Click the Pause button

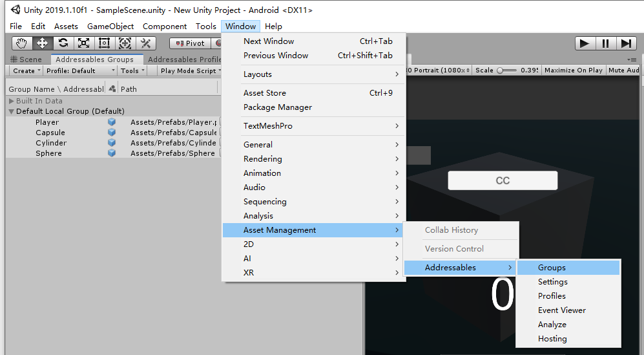[x=605, y=43]
